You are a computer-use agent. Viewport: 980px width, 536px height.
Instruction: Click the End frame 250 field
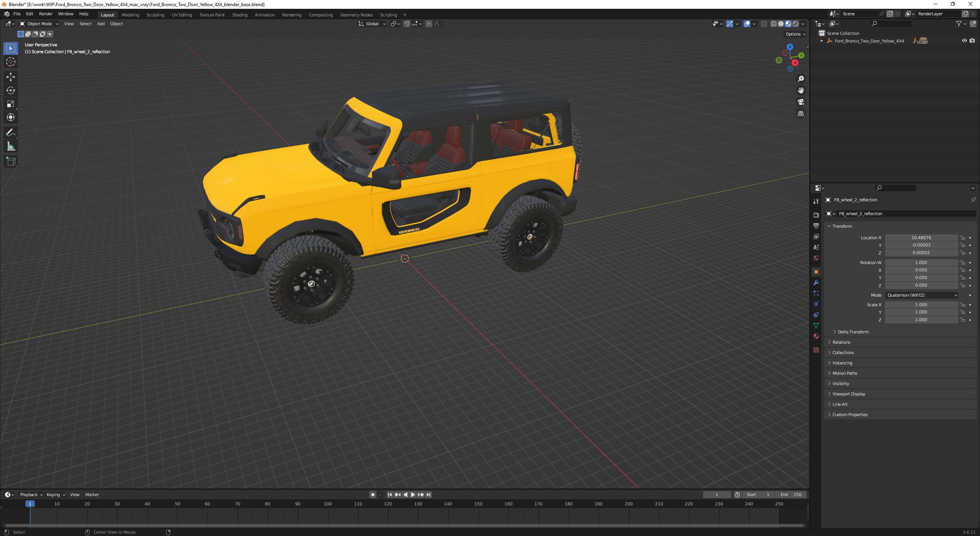(791, 495)
